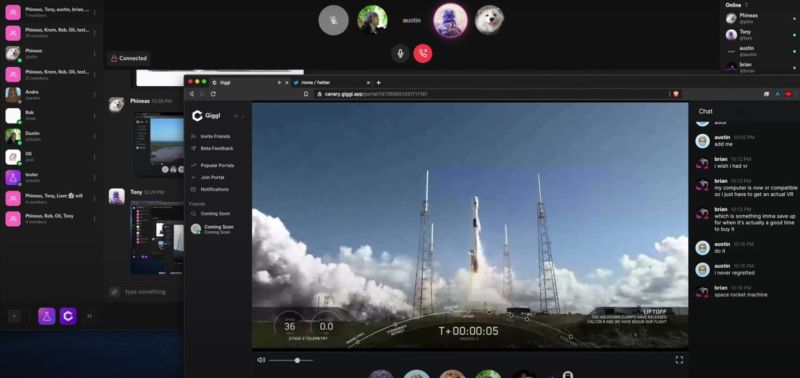Open Popular Portals
The width and height of the screenshot is (800, 378).
click(x=217, y=165)
